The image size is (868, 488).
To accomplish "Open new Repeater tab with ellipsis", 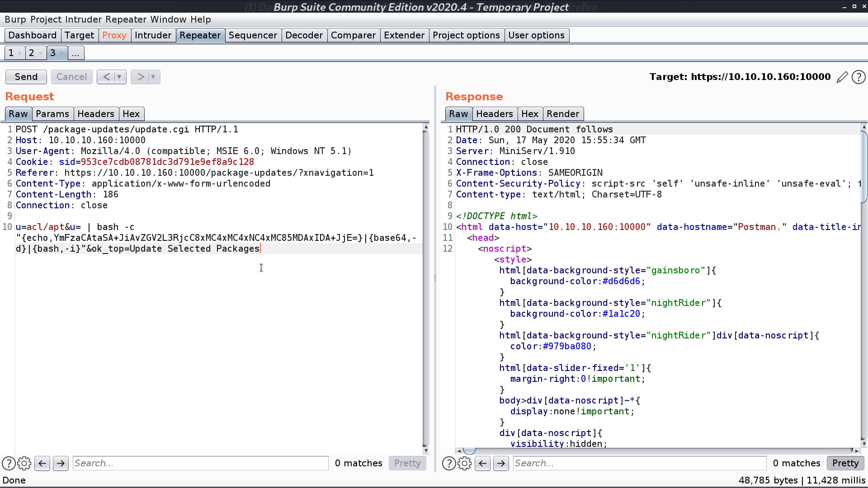I will click(75, 53).
